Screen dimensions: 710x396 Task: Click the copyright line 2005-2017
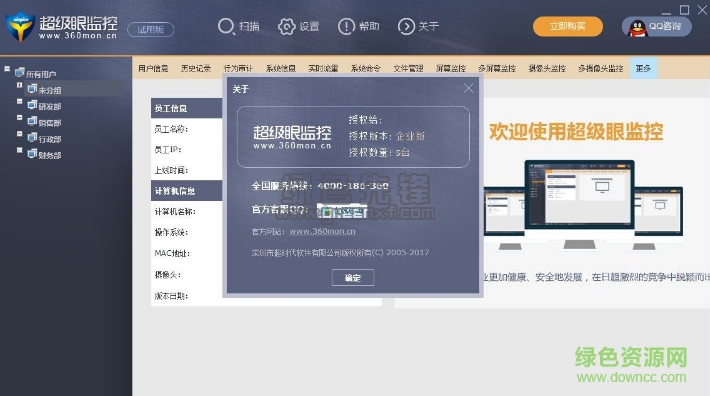point(340,253)
